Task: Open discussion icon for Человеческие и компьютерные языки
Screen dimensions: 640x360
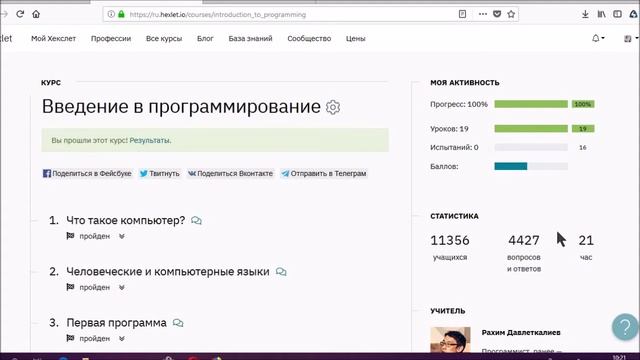Action: [281, 272]
